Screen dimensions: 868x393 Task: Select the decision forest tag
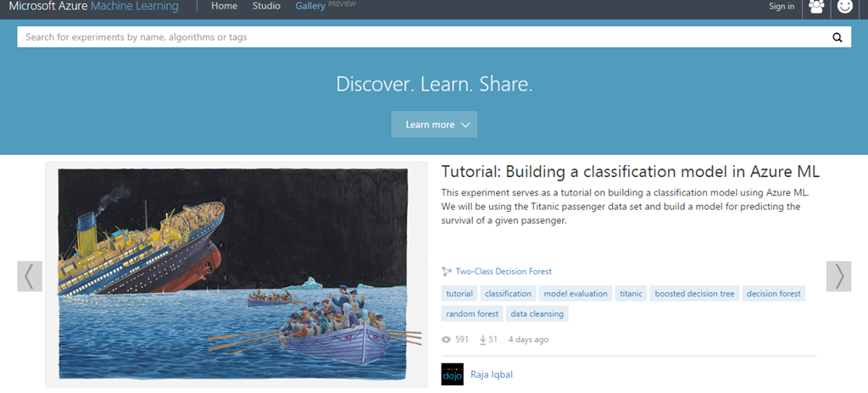773,294
